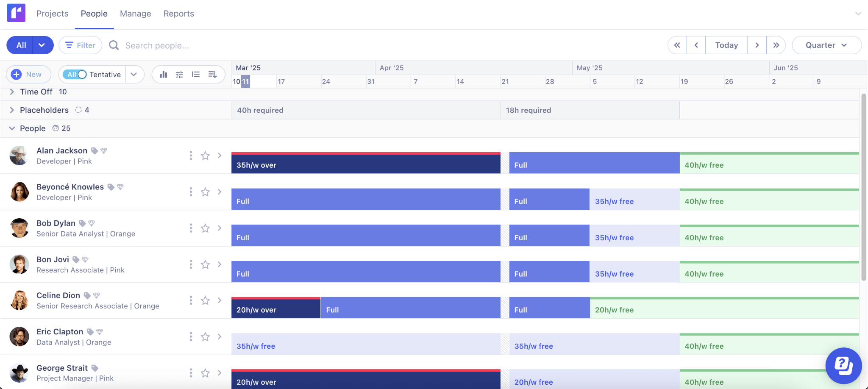This screenshot has height=389, width=868.
Task: Click the tag icon beside Bob Dylan
Action: (x=83, y=223)
